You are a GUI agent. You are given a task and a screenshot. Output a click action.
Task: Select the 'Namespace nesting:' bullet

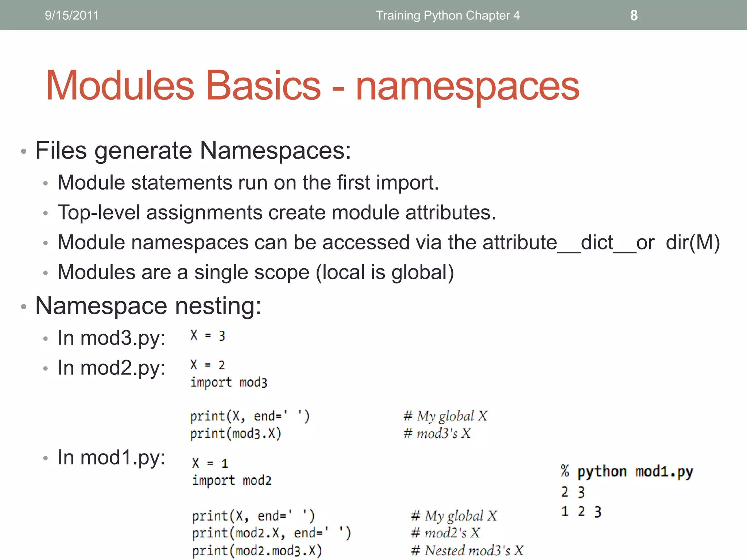[x=148, y=306]
